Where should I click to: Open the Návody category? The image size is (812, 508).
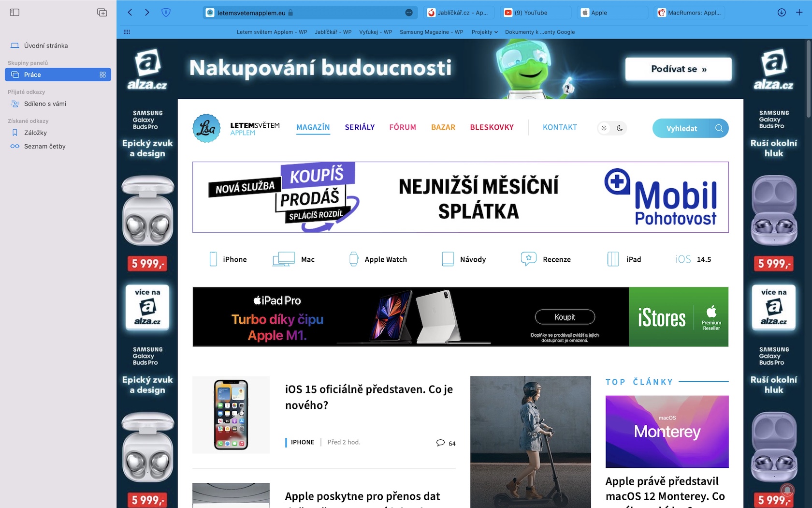pos(464,259)
